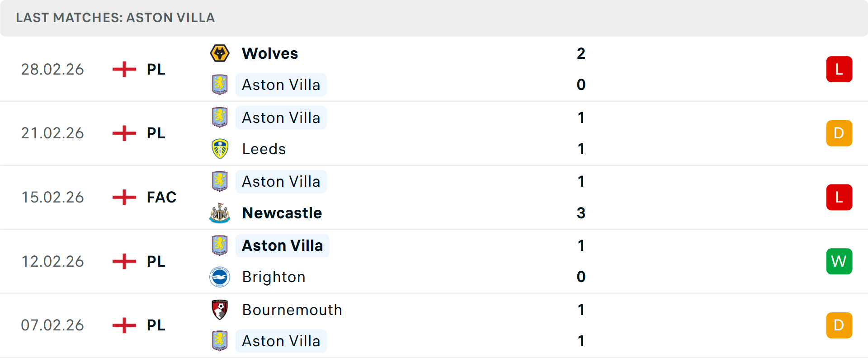Select the FAC competition tab
The image size is (868, 358).
tap(161, 197)
